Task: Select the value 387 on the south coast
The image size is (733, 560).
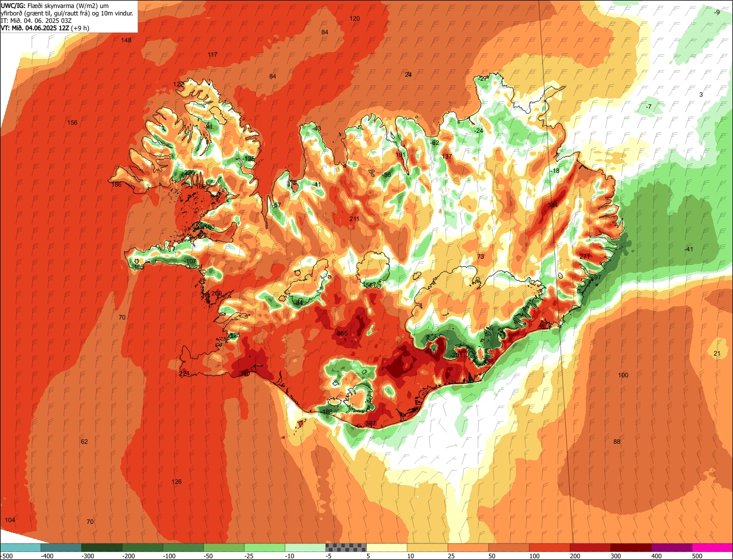Action: point(371,424)
